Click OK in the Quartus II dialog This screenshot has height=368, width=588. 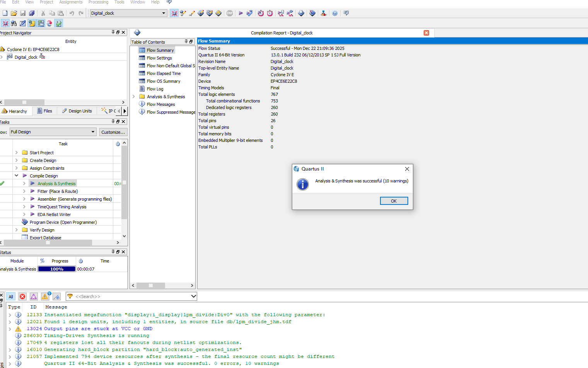394,201
